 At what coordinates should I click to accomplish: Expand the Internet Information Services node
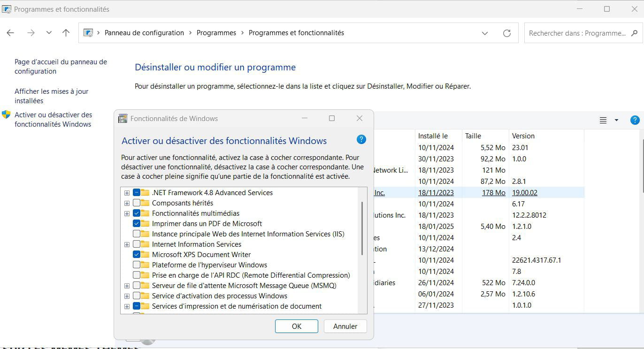127,244
